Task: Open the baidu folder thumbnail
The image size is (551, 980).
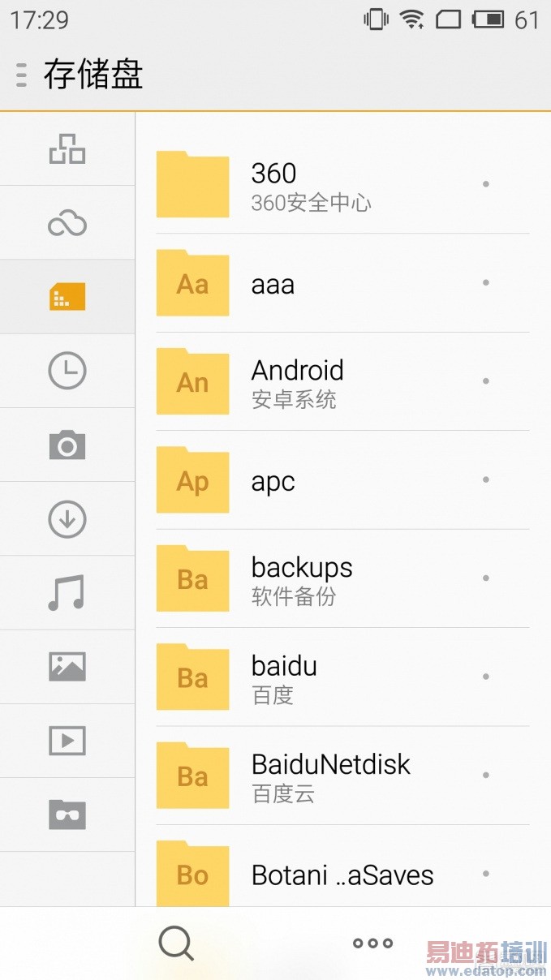Action: (192, 677)
